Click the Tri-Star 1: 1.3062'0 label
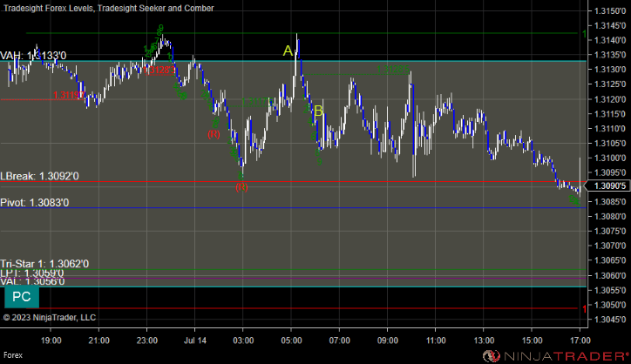This screenshot has height=364, width=631. pos(44,264)
